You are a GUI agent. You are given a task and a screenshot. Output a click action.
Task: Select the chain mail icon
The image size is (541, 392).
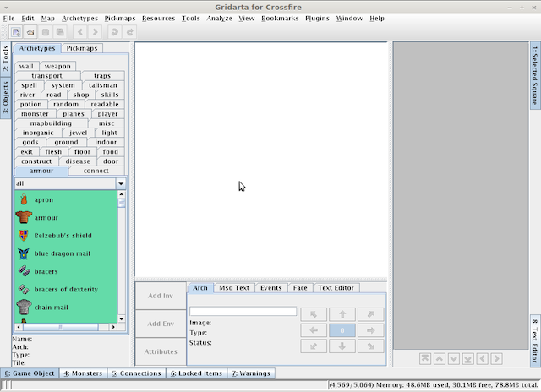(24, 308)
